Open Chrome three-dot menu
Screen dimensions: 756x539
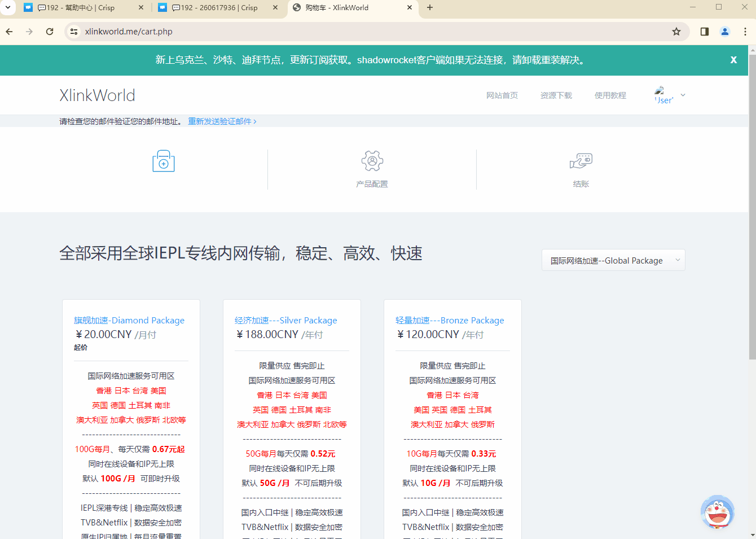745,32
